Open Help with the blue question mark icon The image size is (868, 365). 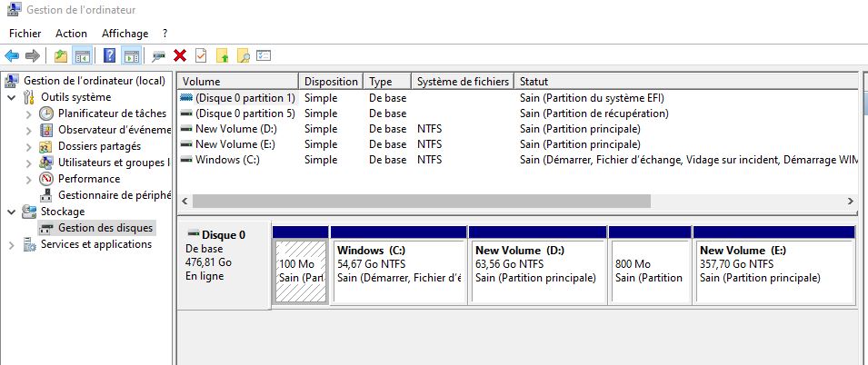click(110, 56)
